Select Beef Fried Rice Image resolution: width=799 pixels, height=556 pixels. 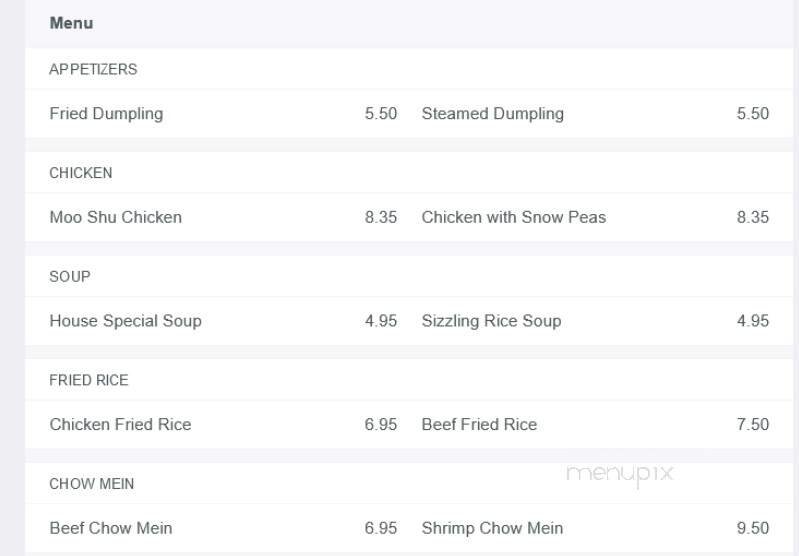(x=479, y=424)
